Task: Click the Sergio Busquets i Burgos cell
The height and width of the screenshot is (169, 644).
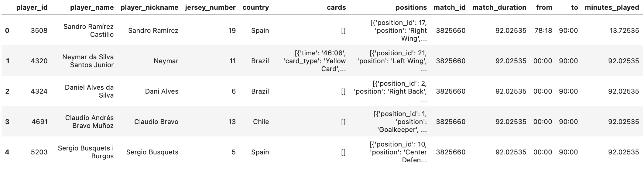Action: click(86, 152)
